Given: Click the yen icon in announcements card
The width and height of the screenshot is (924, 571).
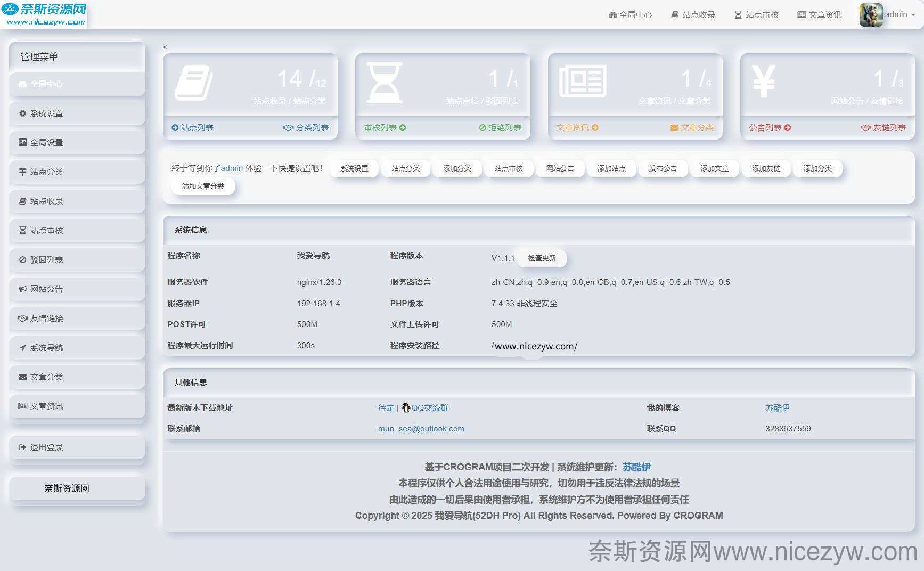Looking at the screenshot, I should tap(763, 81).
